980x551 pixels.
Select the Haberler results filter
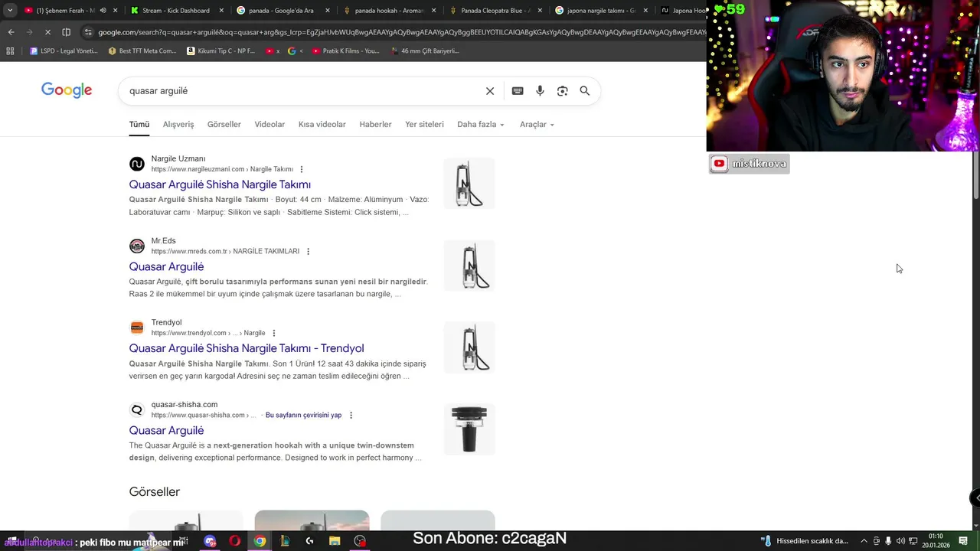pyautogui.click(x=376, y=124)
